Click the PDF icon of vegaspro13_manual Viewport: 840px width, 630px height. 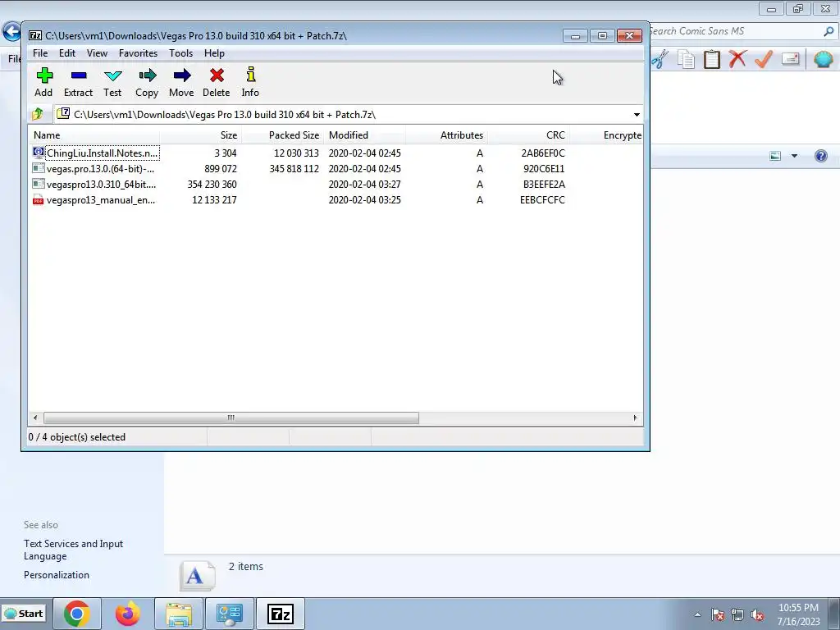(38, 200)
